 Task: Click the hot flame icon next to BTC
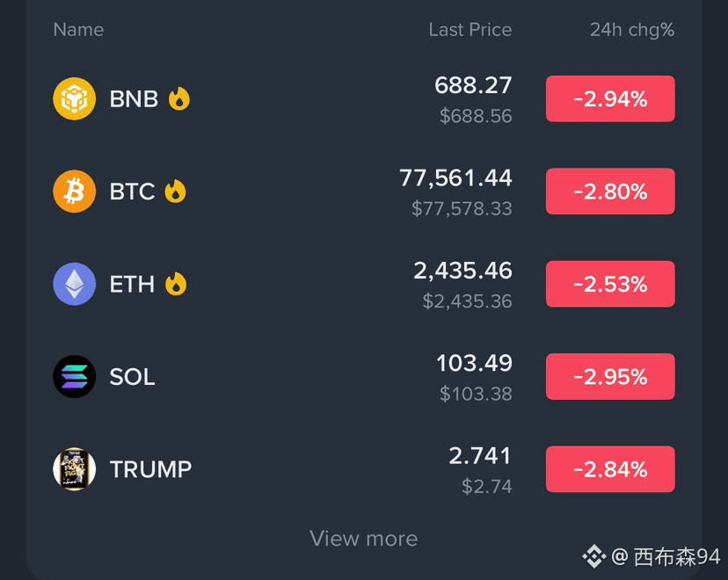176,192
